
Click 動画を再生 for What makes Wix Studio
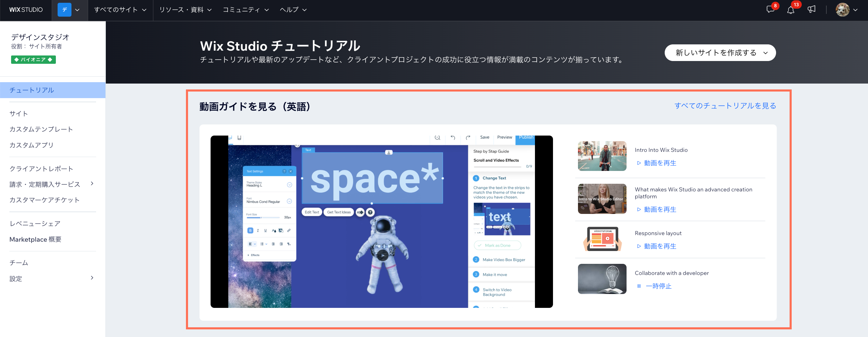(x=660, y=209)
